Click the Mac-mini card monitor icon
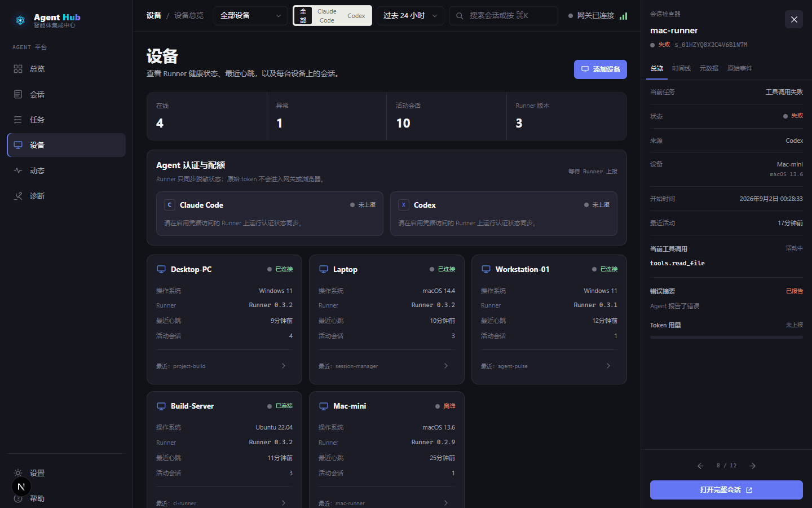Viewport: 812px width, 508px height. (324, 406)
